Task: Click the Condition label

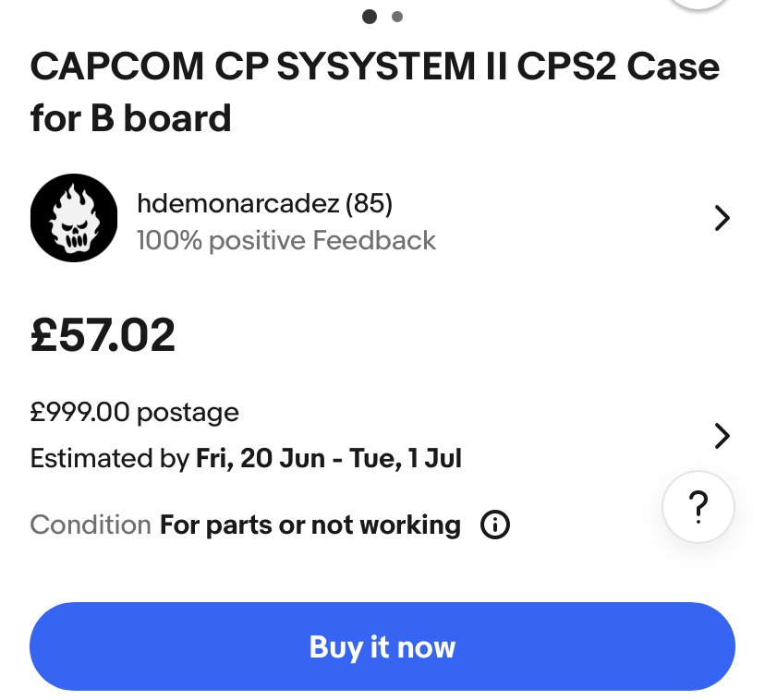Action: point(91,525)
